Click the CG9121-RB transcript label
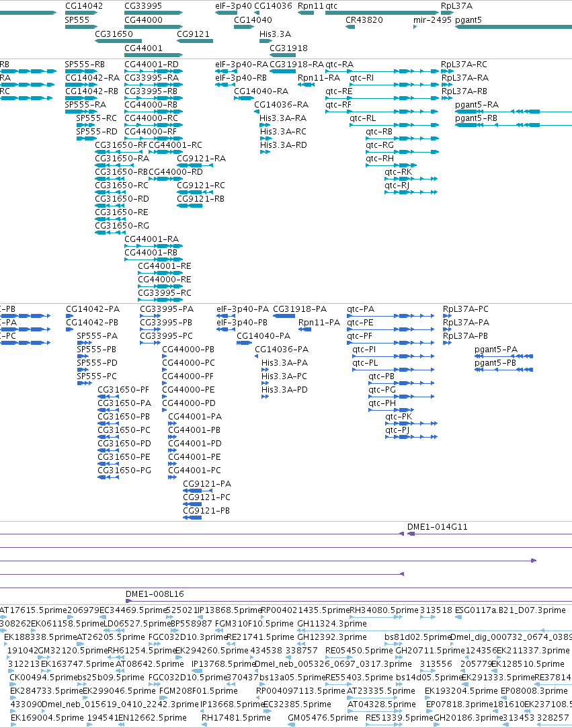 click(x=200, y=199)
